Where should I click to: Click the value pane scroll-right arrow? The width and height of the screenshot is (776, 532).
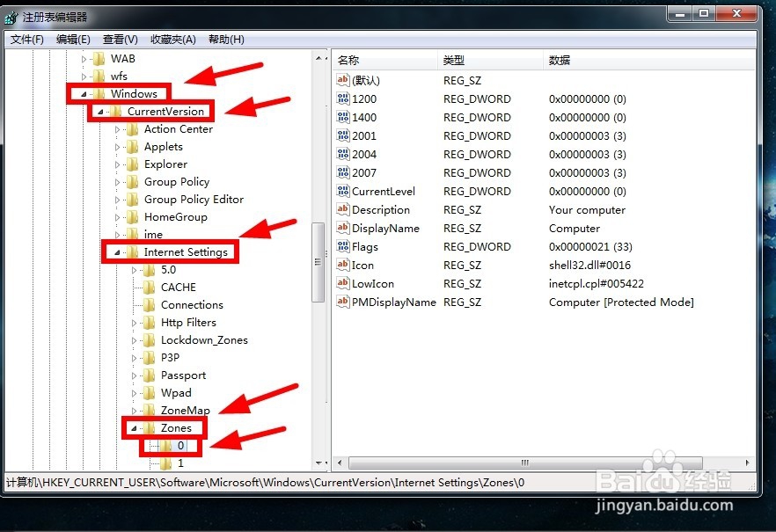747,463
